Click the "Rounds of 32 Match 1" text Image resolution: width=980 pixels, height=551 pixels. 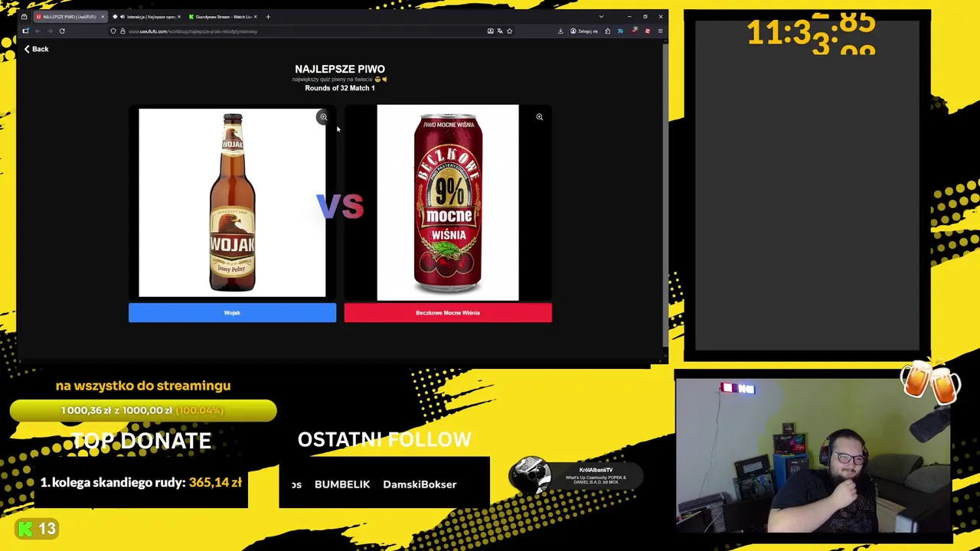(x=340, y=88)
